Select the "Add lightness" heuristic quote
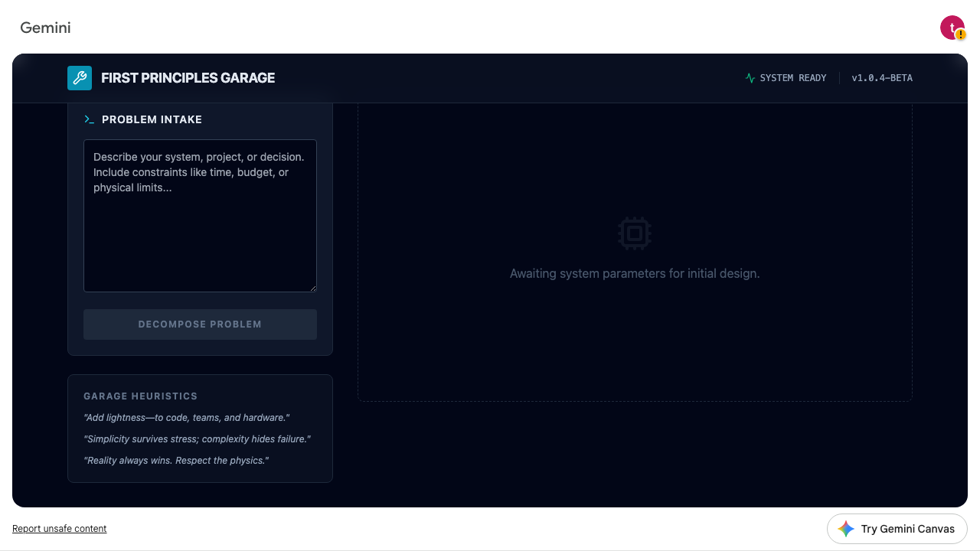980x551 pixels. [x=186, y=418]
